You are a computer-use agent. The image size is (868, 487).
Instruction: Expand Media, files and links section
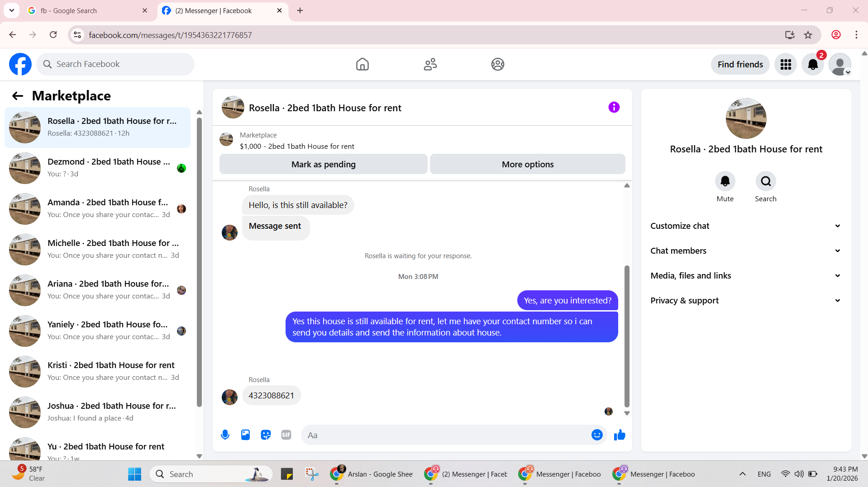746,276
